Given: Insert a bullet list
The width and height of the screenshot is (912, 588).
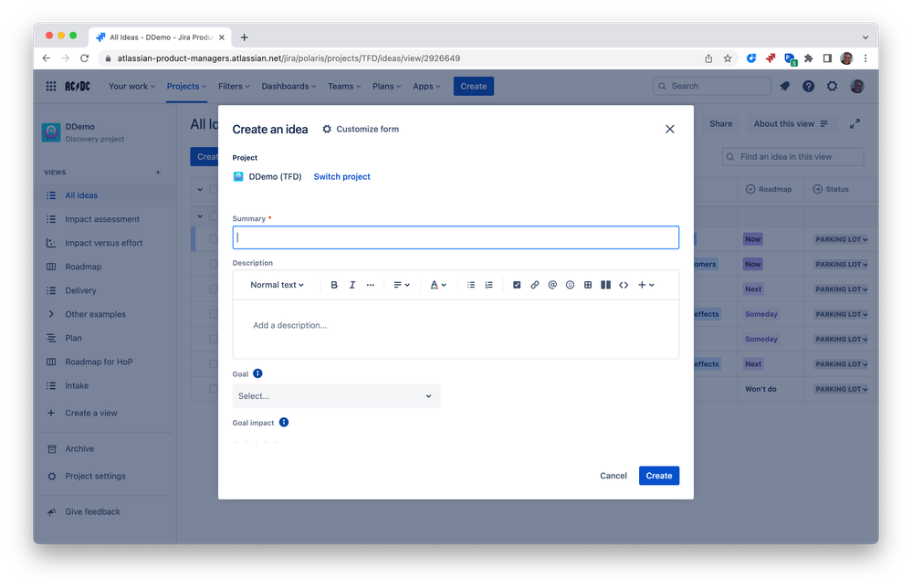Looking at the screenshot, I should (470, 285).
